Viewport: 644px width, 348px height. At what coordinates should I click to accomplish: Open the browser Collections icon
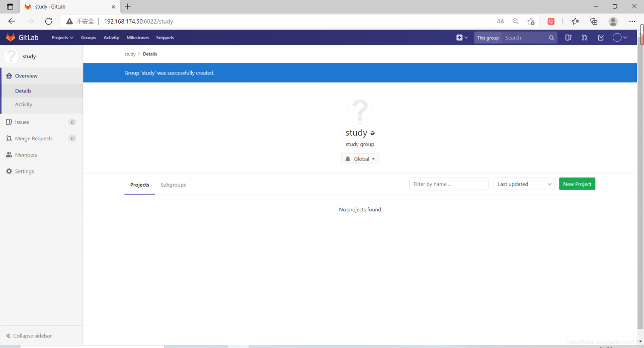click(x=594, y=21)
